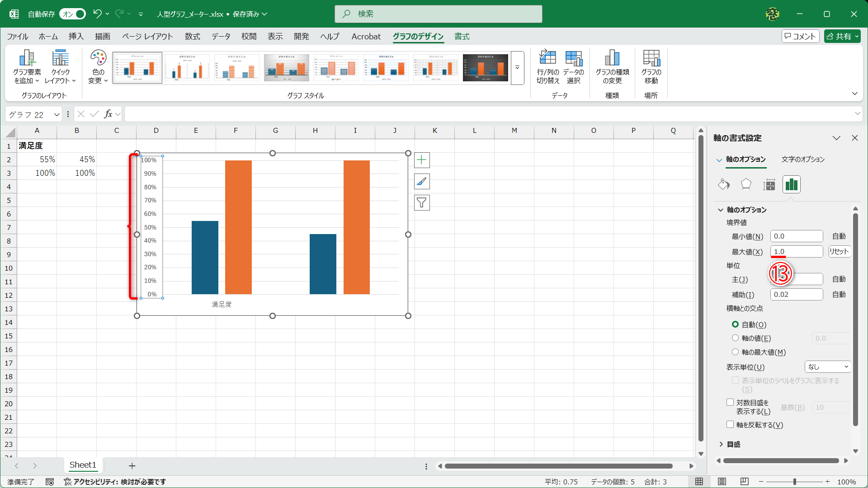Click the Chart Elements plus button
The width and height of the screenshot is (868, 488).
[x=421, y=160]
